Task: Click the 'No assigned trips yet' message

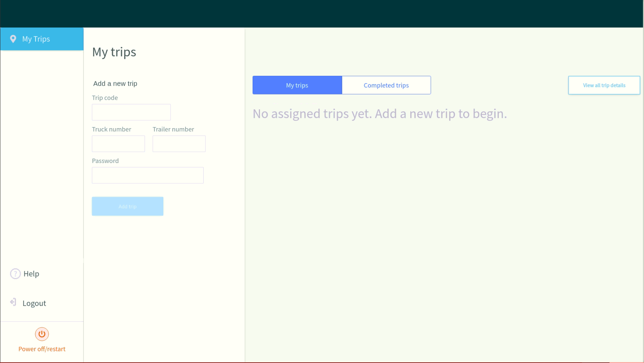Action: [380, 114]
